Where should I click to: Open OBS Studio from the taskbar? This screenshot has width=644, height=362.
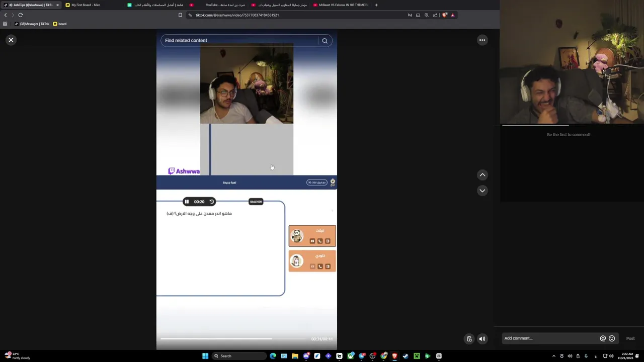373,356
